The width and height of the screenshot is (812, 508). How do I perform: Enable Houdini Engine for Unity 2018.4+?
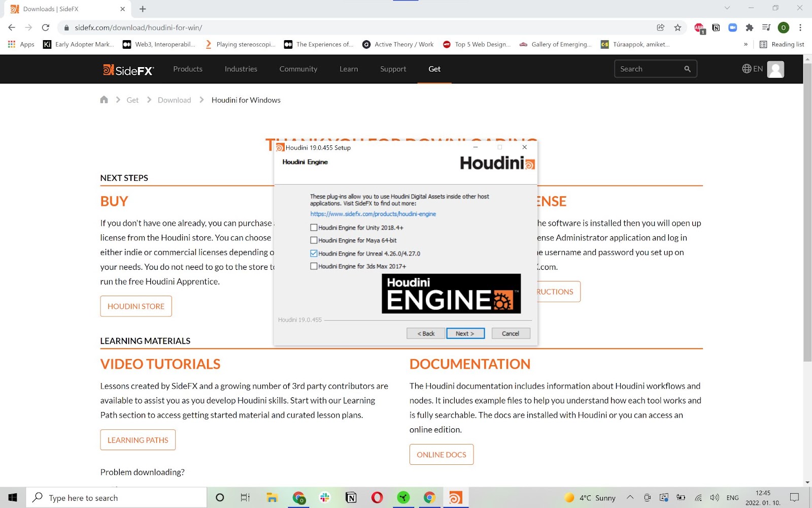314,228
